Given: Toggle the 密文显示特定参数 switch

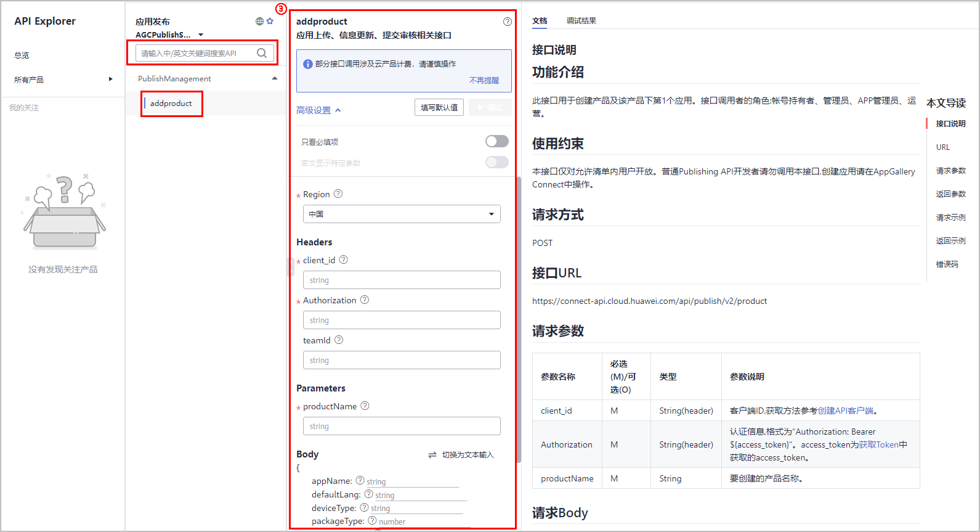Looking at the screenshot, I should tap(497, 162).
